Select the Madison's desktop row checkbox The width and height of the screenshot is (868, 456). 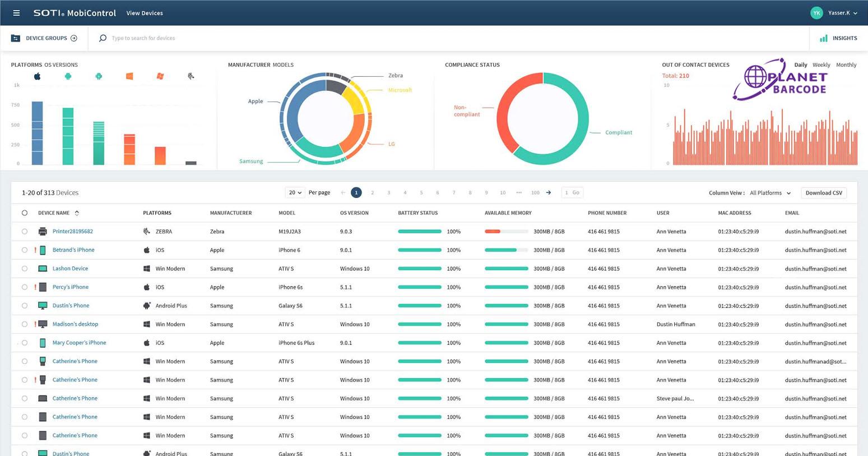[x=25, y=324]
